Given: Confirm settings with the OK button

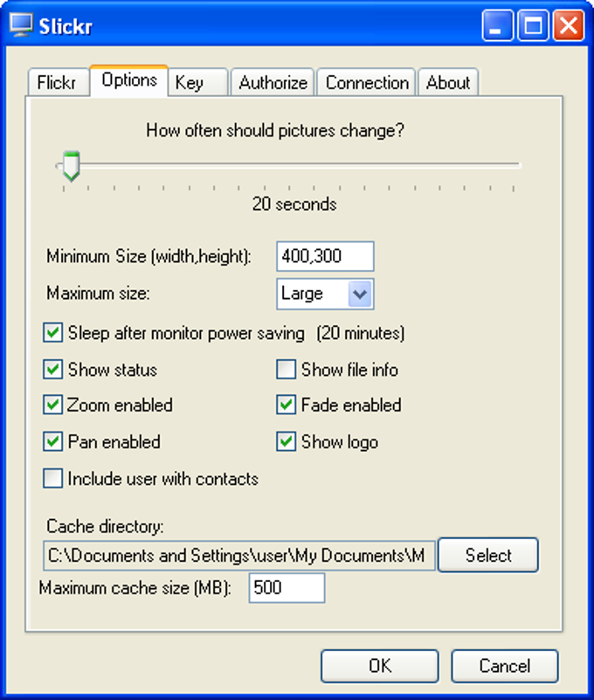Looking at the screenshot, I should 380,666.
